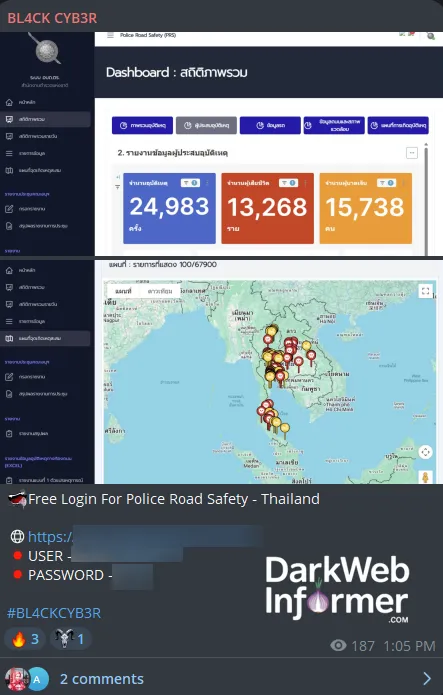443x695 pixels.
Task: Click the yellow Street View pegman icon
Action: click(425, 477)
